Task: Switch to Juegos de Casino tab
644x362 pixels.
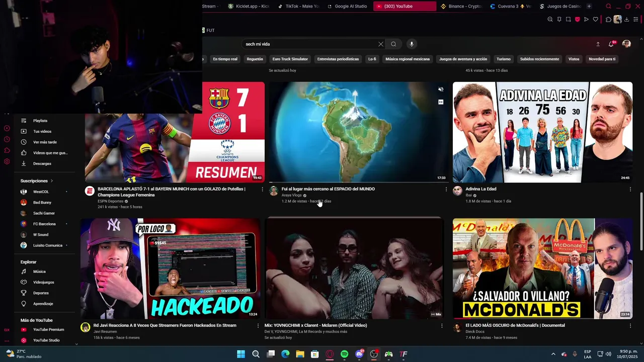Action: click(559, 7)
